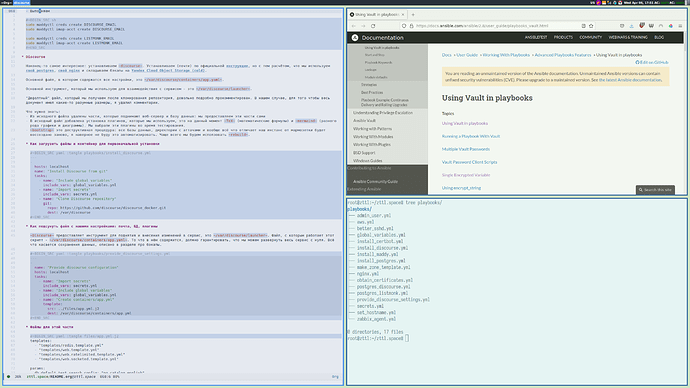Go back with the browser back arrow

pyautogui.click(x=353, y=26)
